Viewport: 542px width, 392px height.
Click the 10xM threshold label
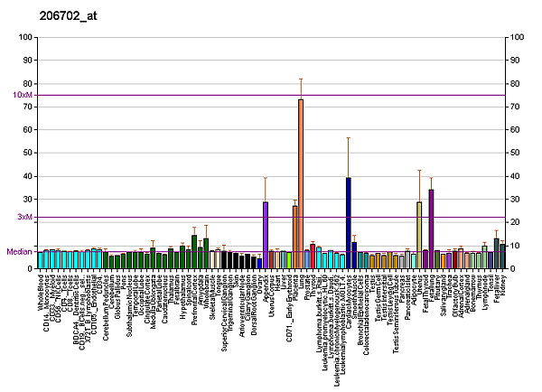(x=23, y=95)
